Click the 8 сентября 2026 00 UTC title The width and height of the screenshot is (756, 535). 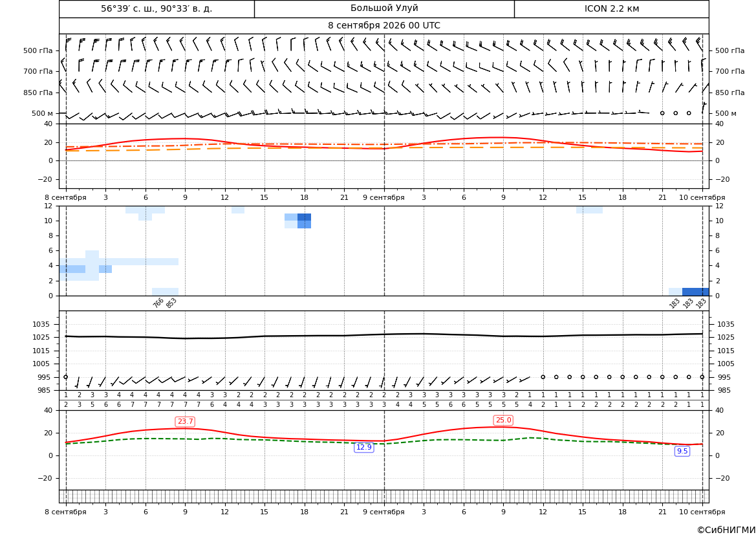[x=384, y=26]
